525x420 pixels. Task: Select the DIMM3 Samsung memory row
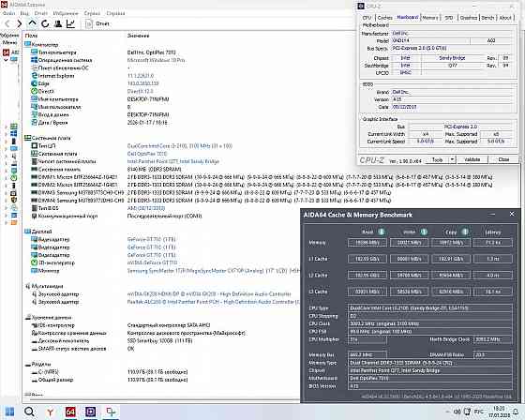click(x=211, y=192)
